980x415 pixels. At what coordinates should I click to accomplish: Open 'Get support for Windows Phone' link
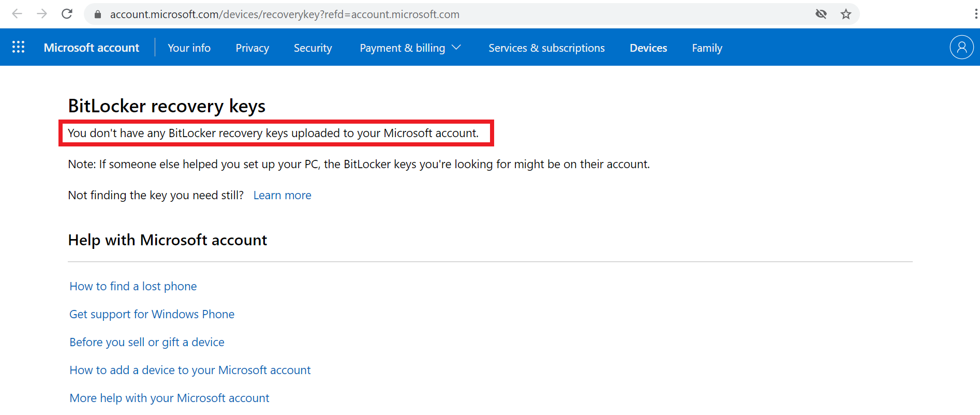(152, 314)
